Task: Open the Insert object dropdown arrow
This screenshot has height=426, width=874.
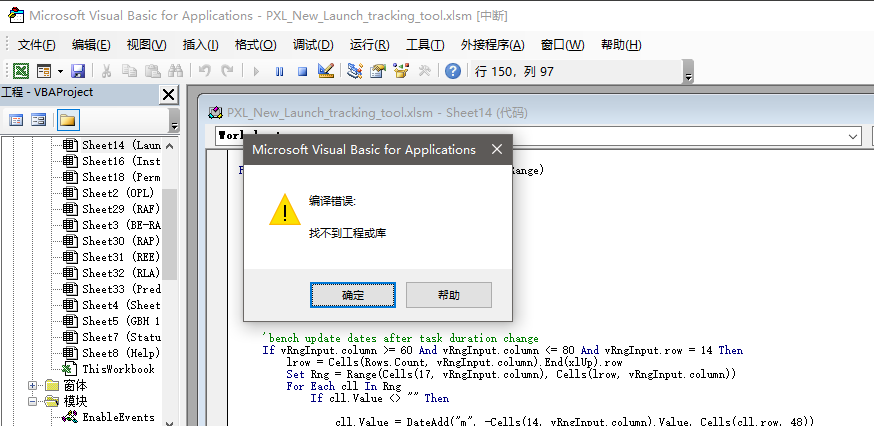Action: click(x=60, y=71)
